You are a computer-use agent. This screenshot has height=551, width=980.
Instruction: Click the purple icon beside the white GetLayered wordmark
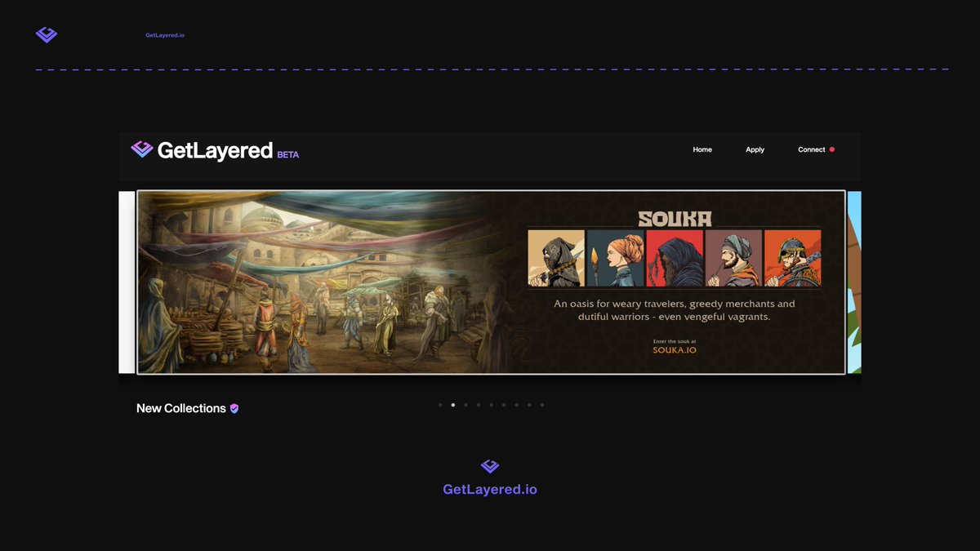click(142, 149)
